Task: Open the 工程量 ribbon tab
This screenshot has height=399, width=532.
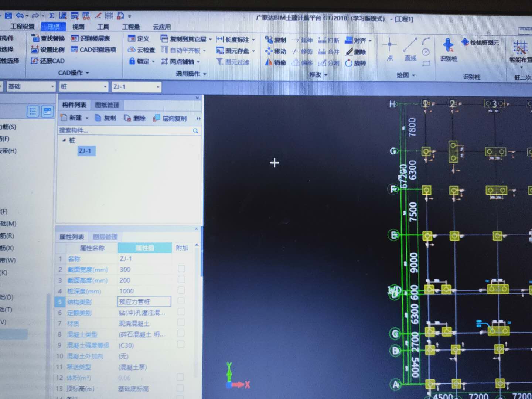Action: coord(131,27)
